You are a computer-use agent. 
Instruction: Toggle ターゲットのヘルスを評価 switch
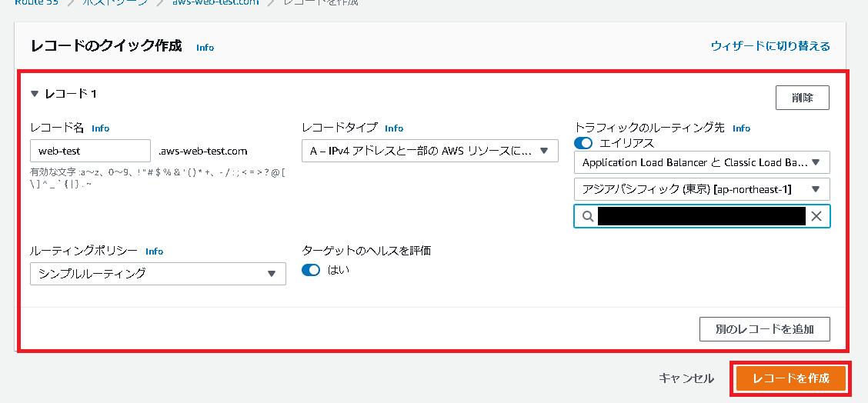coord(311,270)
